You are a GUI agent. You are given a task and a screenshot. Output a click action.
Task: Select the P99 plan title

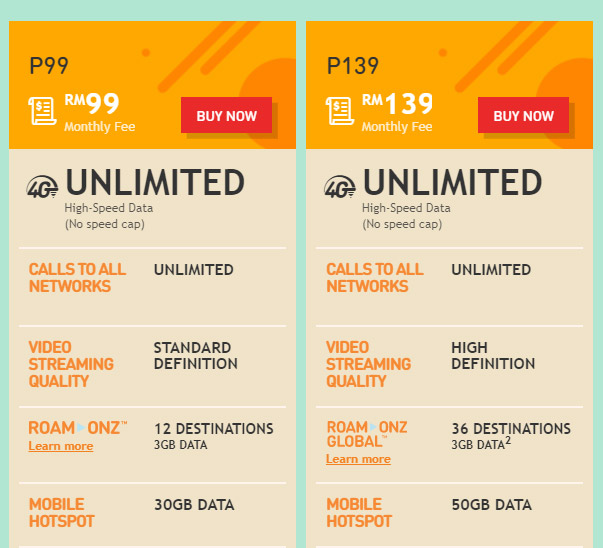tap(50, 67)
